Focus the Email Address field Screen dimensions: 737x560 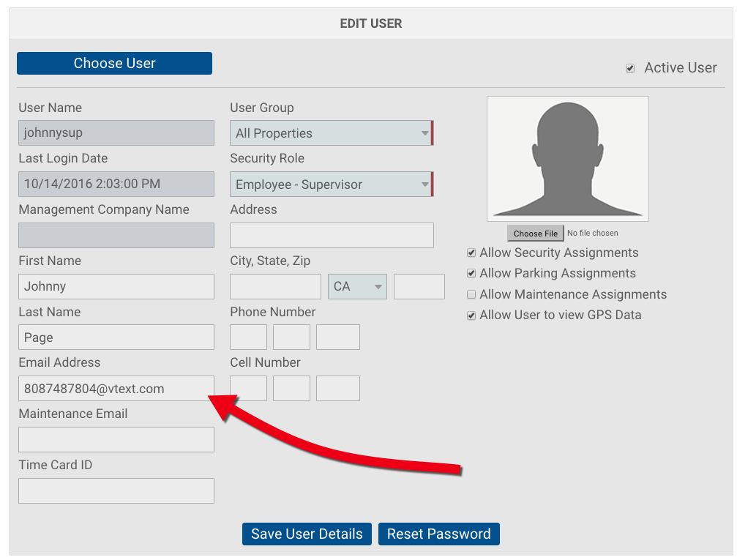pyautogui.click(x=116, y=389)
